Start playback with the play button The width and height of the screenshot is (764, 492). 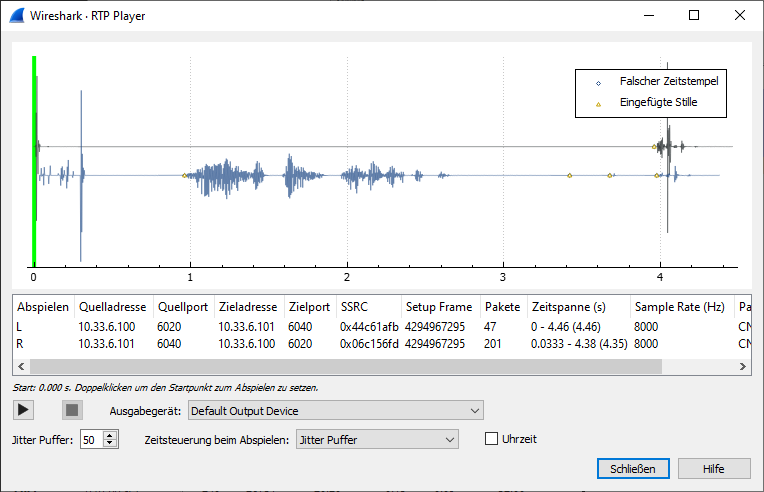[x=23, y=410]
